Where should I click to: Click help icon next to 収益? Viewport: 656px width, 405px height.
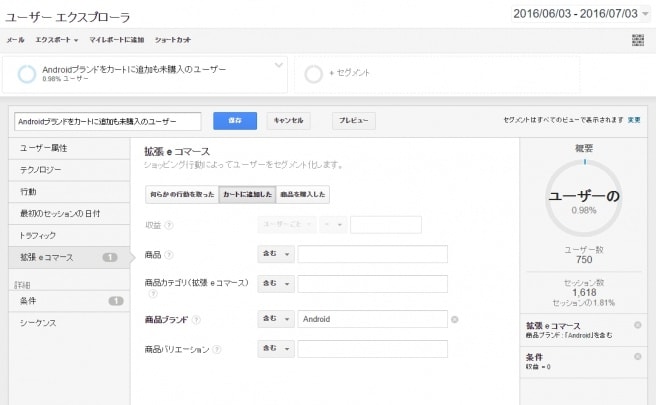click(x=169, y=225)
